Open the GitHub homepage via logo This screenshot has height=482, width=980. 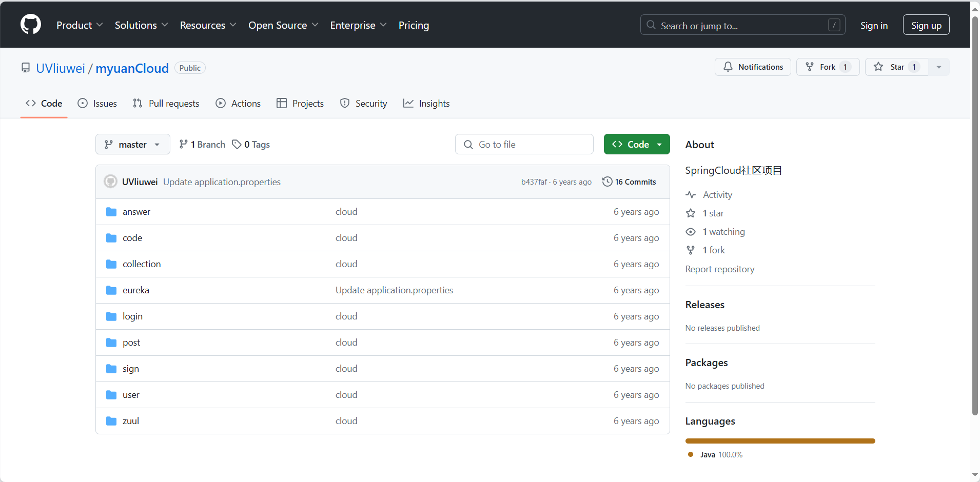(x=31, y=25)
